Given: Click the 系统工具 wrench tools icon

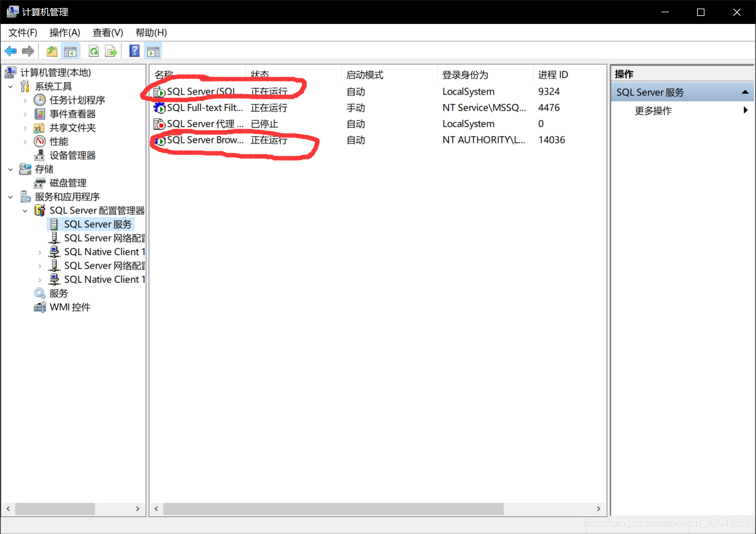Looking at the screenshot, I should click(25, 86).
